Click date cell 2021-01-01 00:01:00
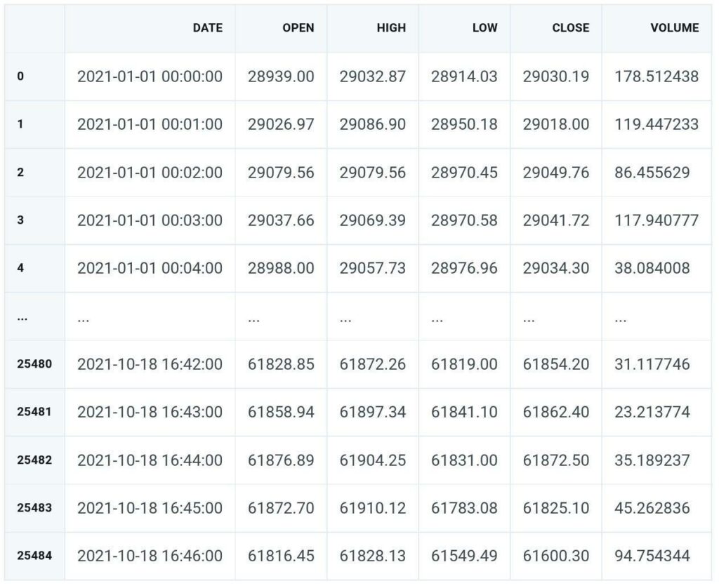719x588 pixels. [150, 124]
